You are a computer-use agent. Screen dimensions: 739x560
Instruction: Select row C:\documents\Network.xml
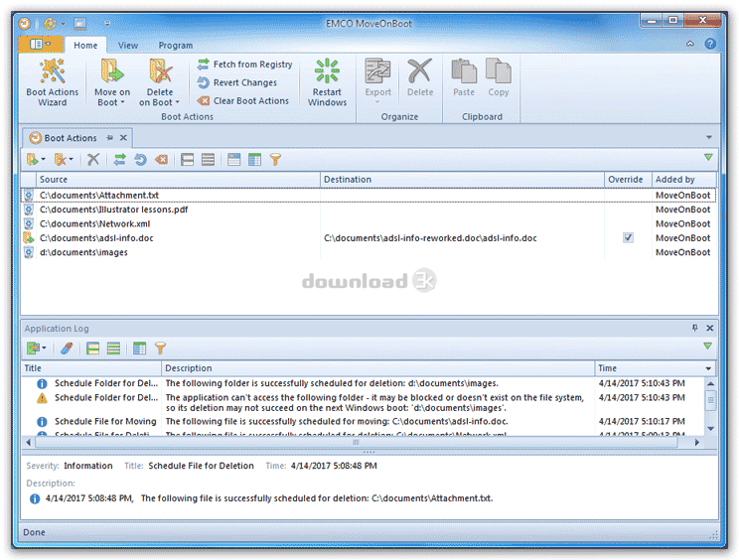(369, 223)
